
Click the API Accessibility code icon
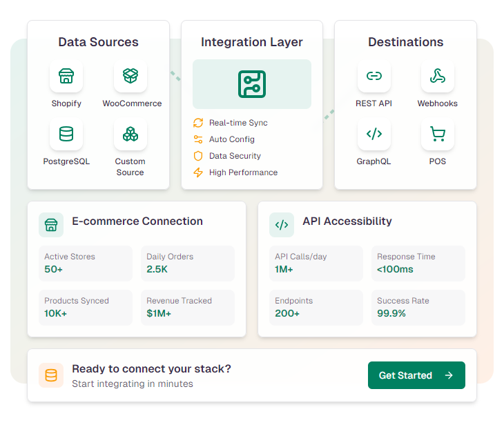click(282, 225)
